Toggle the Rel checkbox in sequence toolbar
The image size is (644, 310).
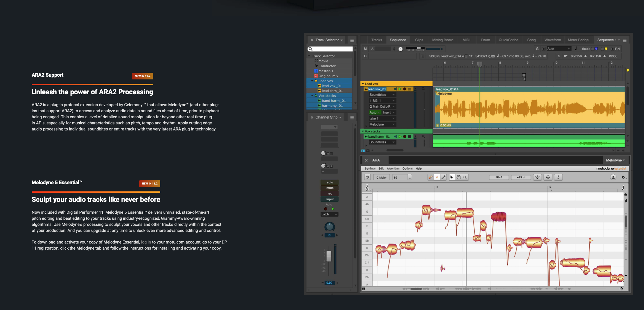coord(613,49)
